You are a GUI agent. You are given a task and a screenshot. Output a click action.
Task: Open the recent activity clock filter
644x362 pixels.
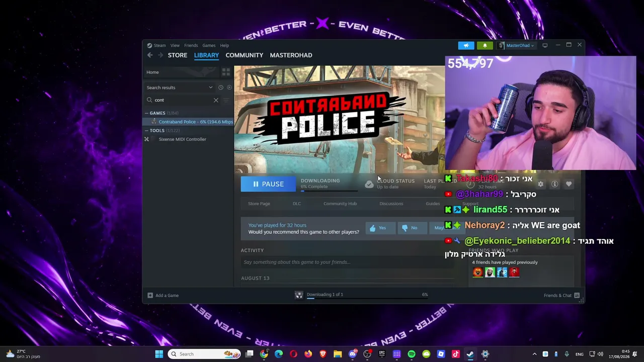[x=220, y=87]
